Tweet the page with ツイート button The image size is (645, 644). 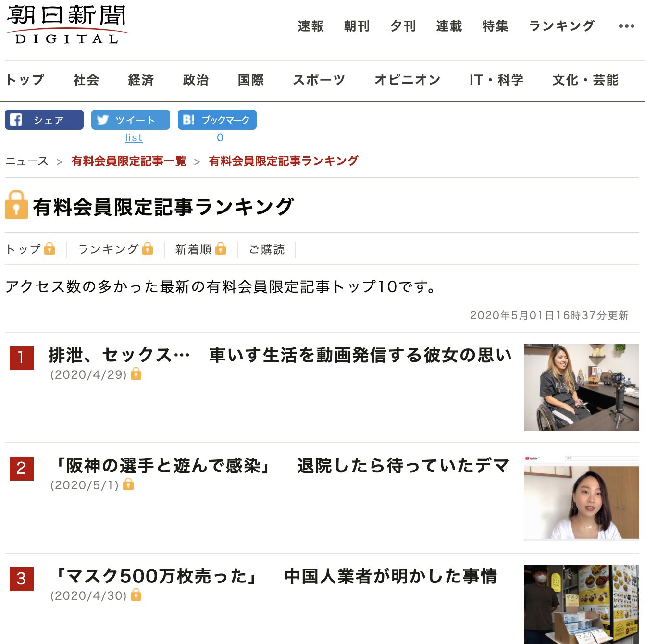coord(131,120)
